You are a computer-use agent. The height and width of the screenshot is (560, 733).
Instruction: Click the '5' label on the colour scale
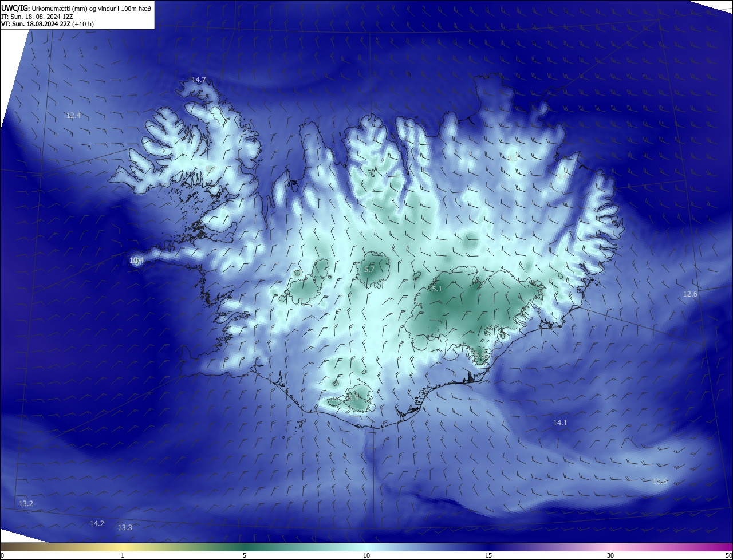245,555
